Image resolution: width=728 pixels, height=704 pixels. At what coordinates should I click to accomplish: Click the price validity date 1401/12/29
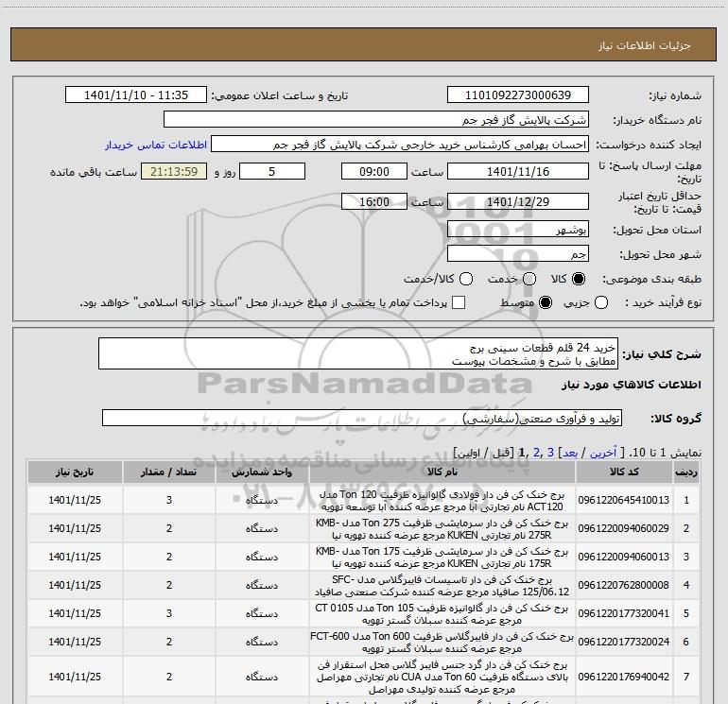[x=518, y=201]
